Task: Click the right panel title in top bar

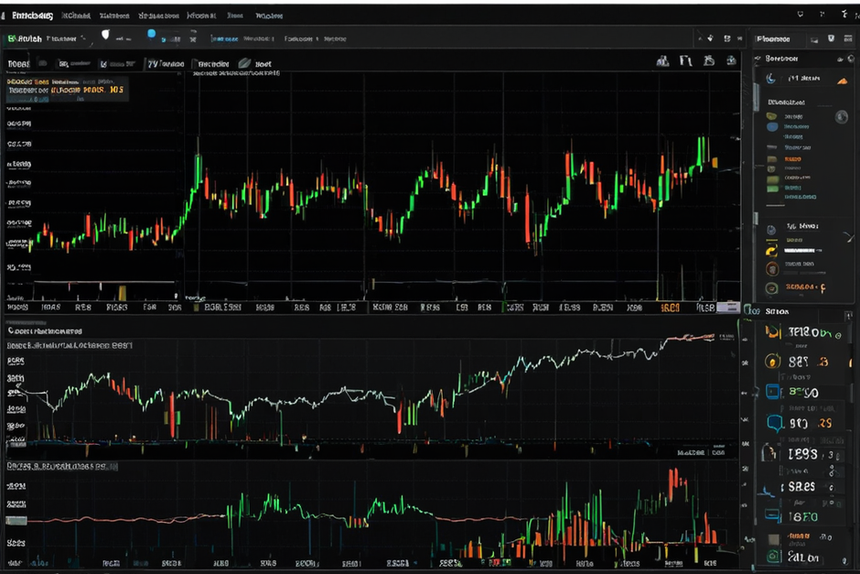Action: click(773, 39)
